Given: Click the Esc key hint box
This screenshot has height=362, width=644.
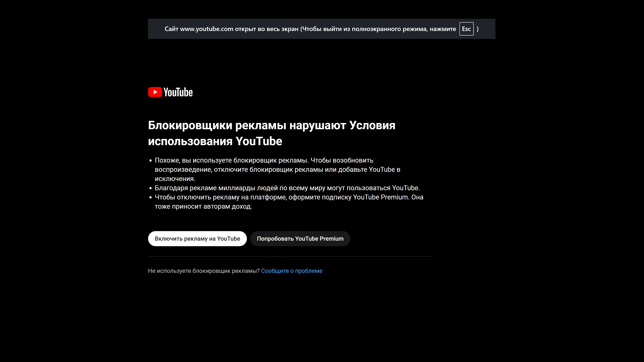Looking at the screenshot, I should click(466, 29).
